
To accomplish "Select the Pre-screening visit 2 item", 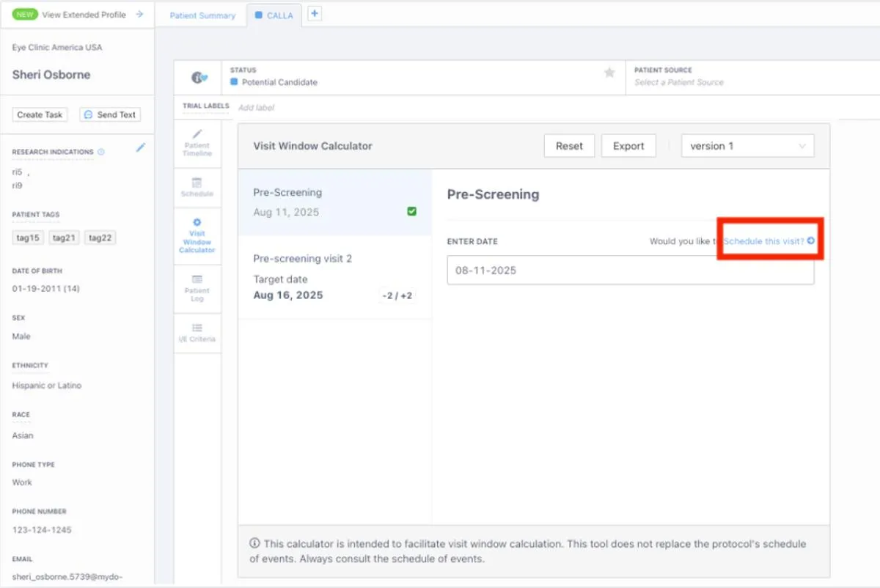I will (x=334, y=277).
